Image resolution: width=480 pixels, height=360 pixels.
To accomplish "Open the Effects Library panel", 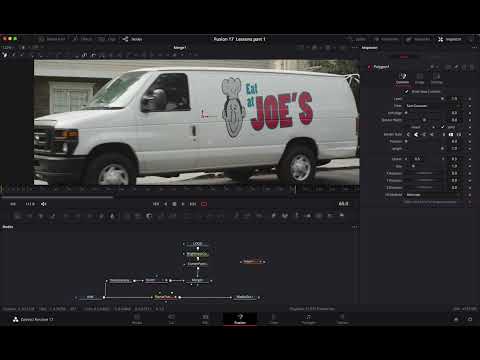I will click(82, 39).
